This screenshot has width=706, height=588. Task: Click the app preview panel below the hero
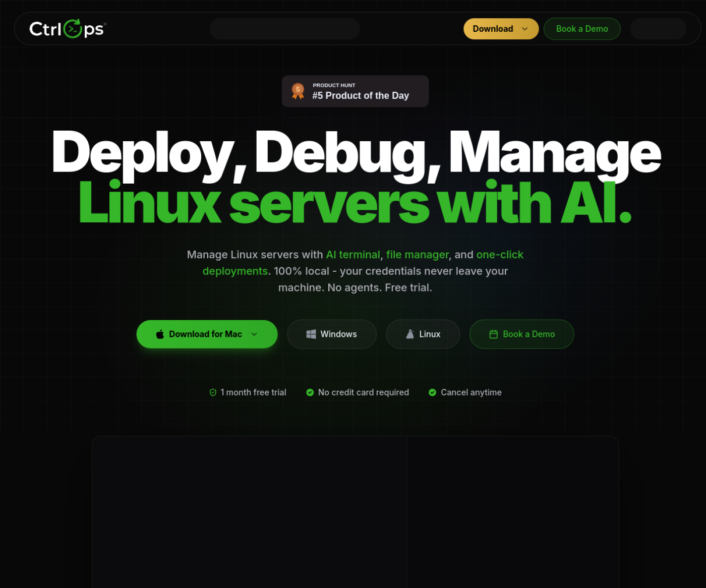coord(356,512)
